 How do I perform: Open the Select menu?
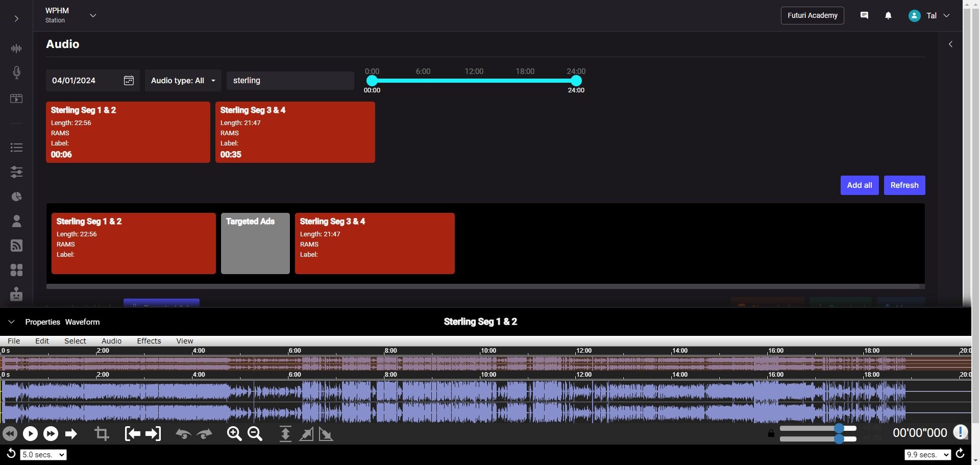click(75, 341)
